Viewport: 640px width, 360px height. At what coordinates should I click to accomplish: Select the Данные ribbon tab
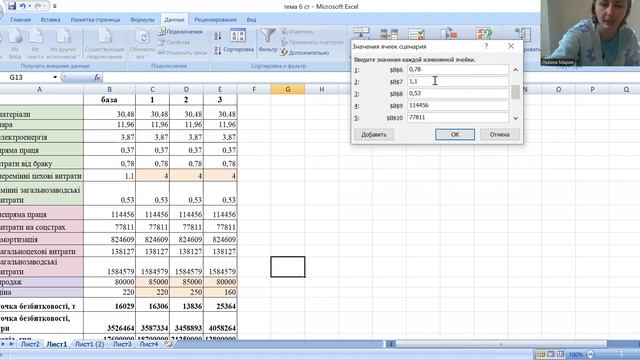[x=174, y=20]
